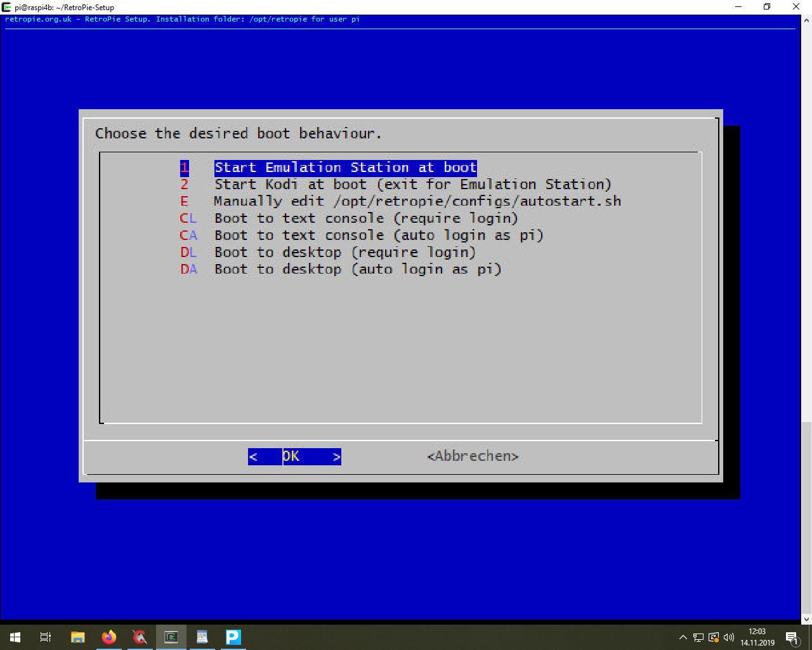Open the blue P app on the taskbar

click(x=233, y=637)
